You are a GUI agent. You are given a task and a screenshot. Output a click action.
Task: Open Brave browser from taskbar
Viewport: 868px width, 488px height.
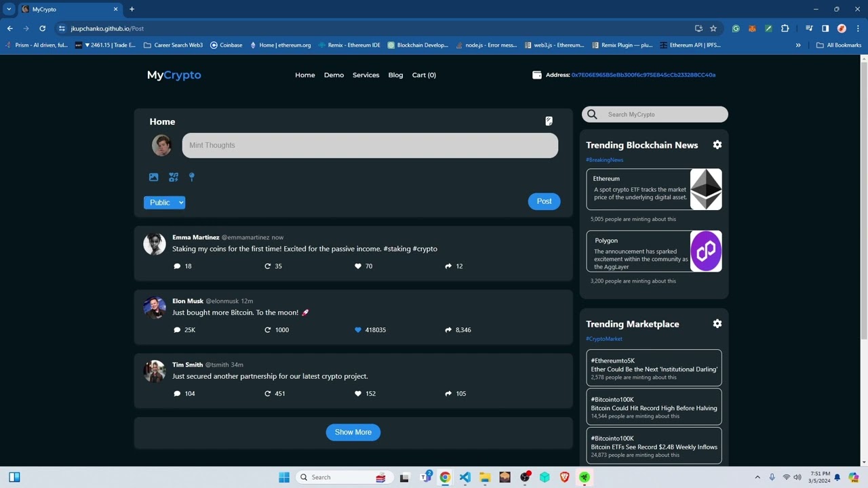pyautogui.click(x=565, y=477)
